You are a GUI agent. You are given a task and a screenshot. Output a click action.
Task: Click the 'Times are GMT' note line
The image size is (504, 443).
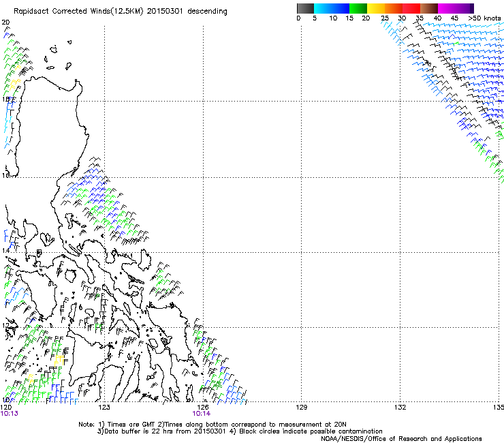[x=212, y=425]
